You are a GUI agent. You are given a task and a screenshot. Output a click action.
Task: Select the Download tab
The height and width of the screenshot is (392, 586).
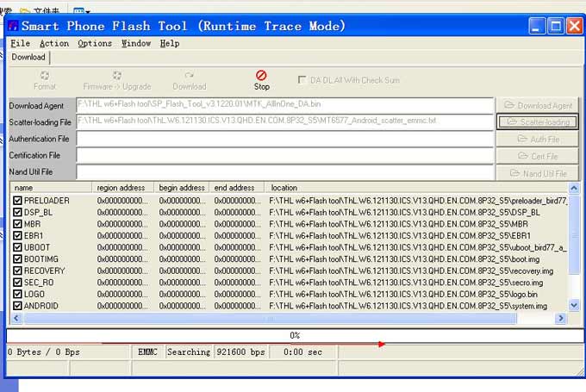[x=28, y=57]
